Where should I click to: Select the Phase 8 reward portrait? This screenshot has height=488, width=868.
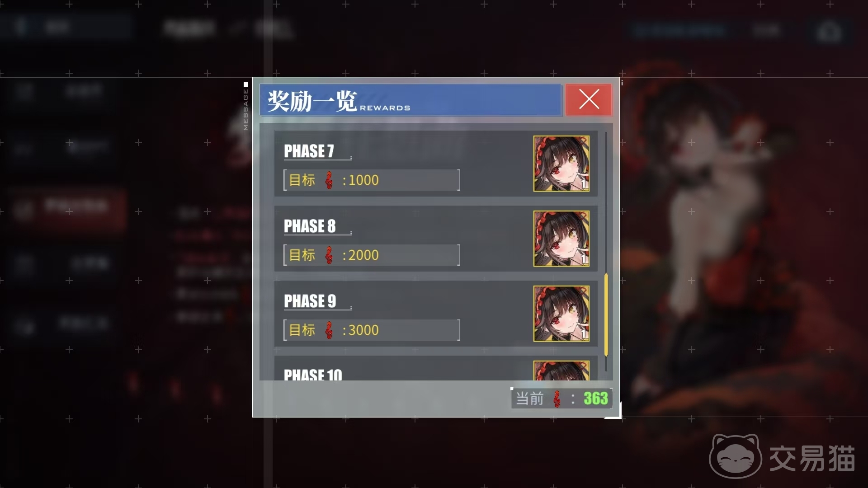(x=561, y=239)
